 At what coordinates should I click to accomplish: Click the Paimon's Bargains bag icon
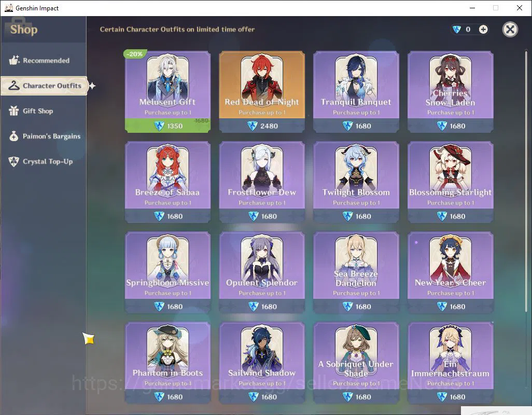pyautogui.click(x=13, y=136)
